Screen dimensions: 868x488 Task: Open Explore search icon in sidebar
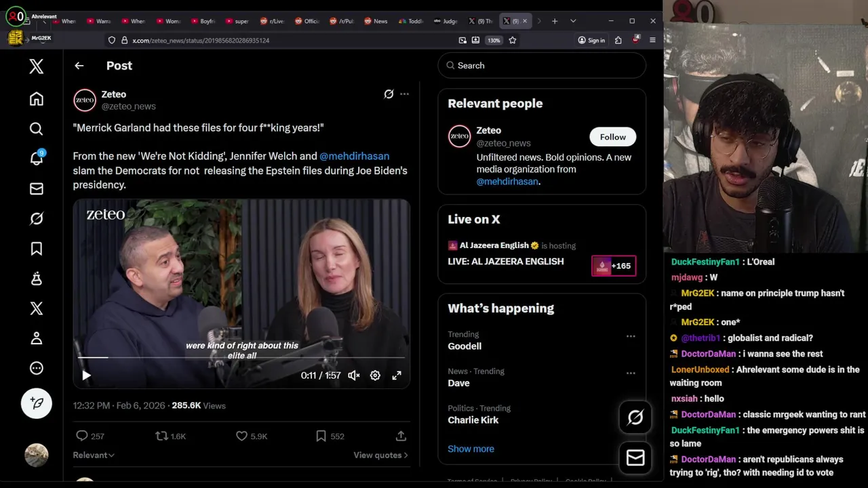pyautogui.click(x=37, y=129)
